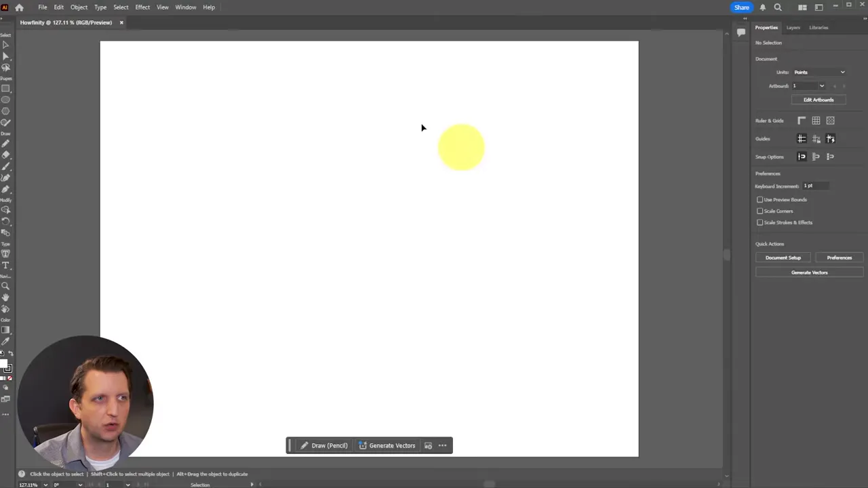
Task: Select the Selection tool
Action: tap(6, 45)
